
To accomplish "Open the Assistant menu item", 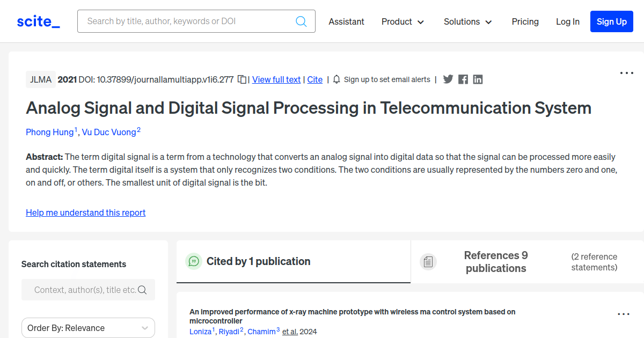I will [x=346, y=21].
